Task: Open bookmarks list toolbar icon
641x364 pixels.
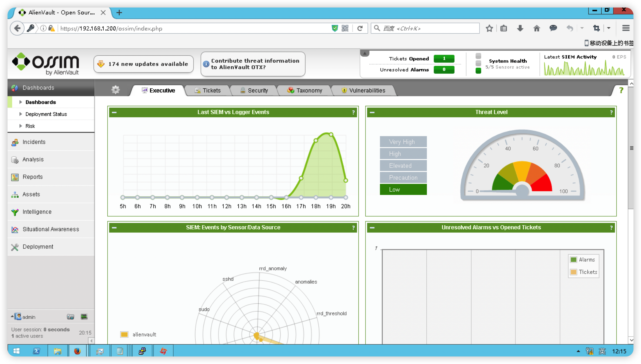Action: (x=504, y=28)
